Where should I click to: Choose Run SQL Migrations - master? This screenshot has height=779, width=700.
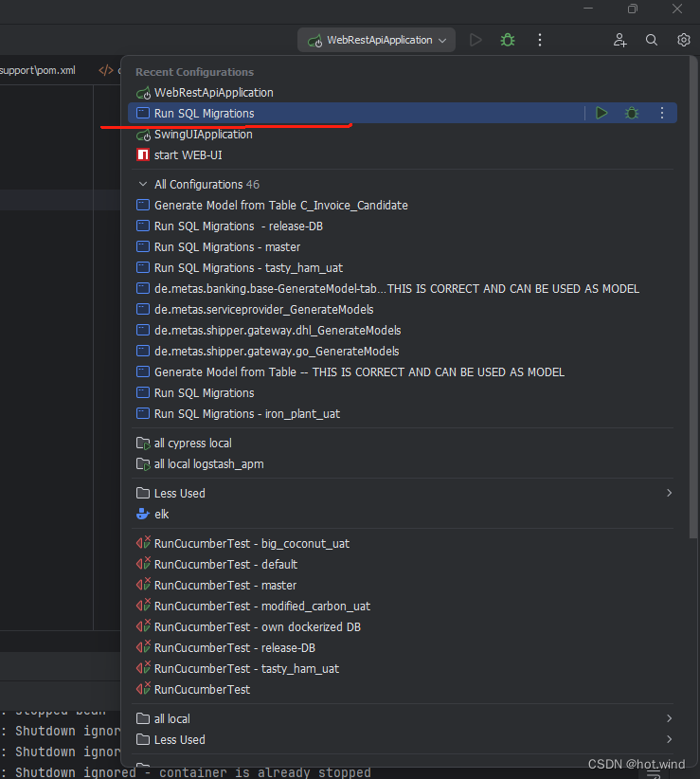click(403, 247)
